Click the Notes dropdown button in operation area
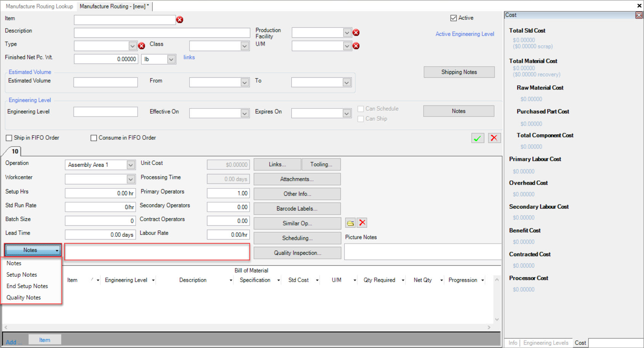This screenshot has height=348, width=644. point(33,250)
